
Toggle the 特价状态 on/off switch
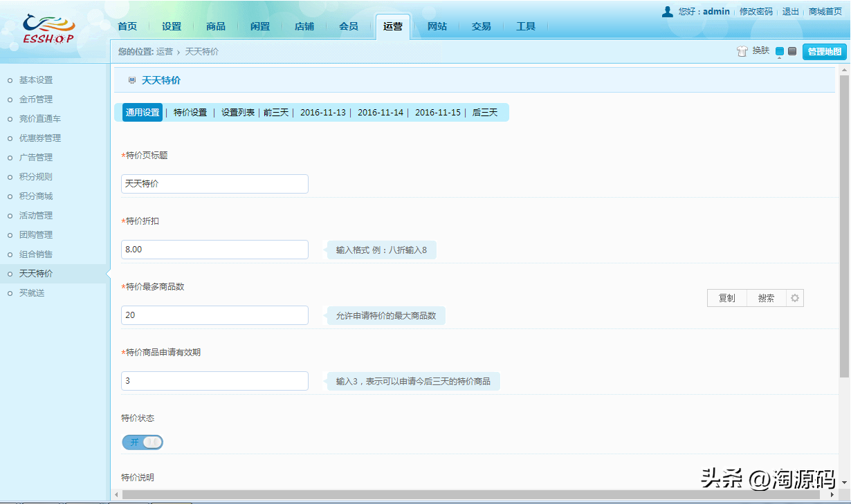[143, 442]
